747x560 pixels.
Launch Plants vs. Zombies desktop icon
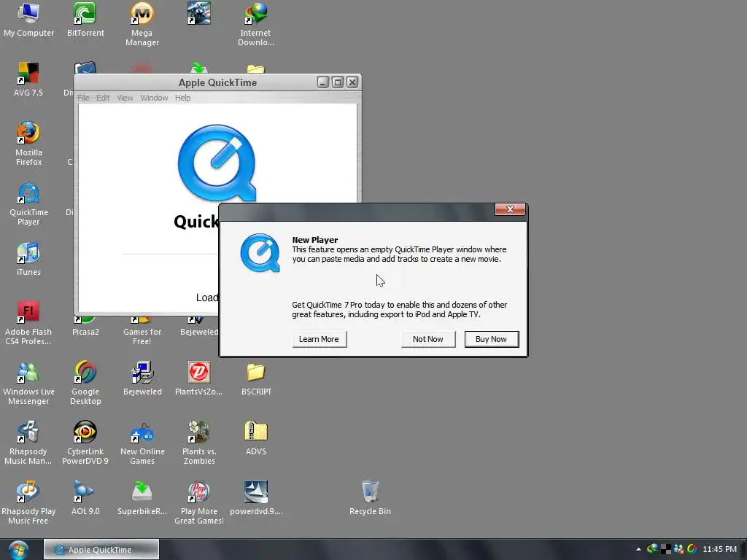pyautogui.click(x=199, y=443)
